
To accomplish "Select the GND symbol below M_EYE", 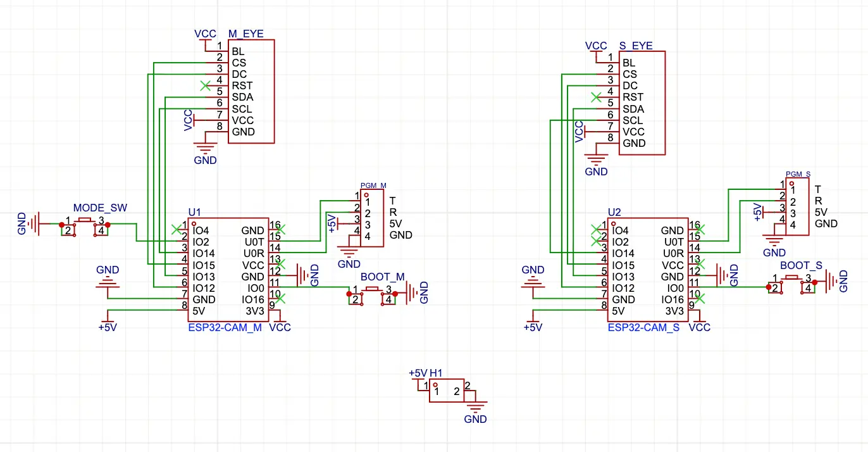I will 204,152.
